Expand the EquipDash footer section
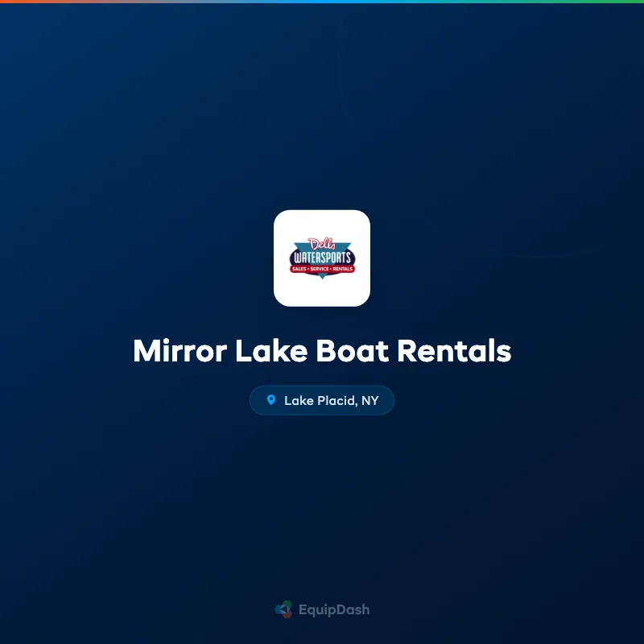 322,609
